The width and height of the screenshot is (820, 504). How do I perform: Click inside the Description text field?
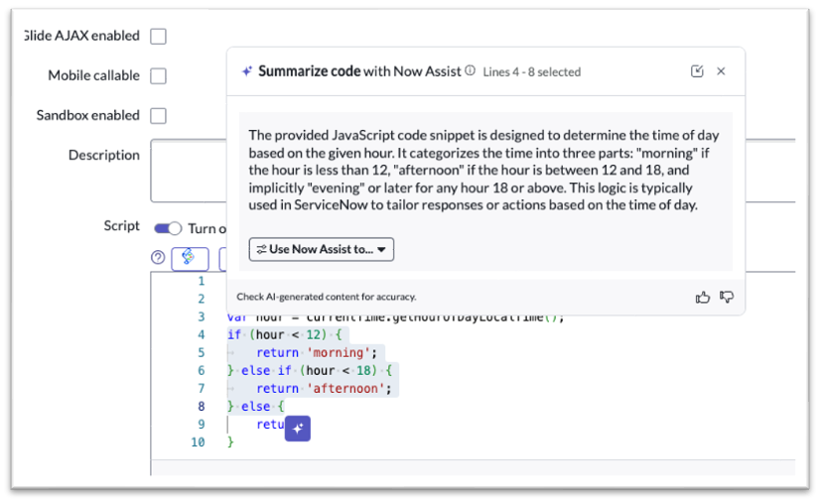pos(189,171)
